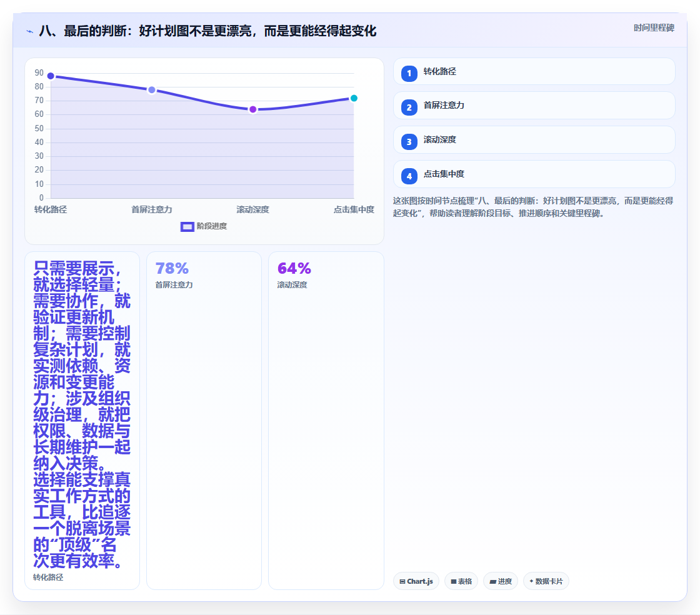The width and height of the screenshot is (700, 615).
Task: Click the 首屏注意力 data point on the line
Action: pyautogui.click(x=152, y=90)
